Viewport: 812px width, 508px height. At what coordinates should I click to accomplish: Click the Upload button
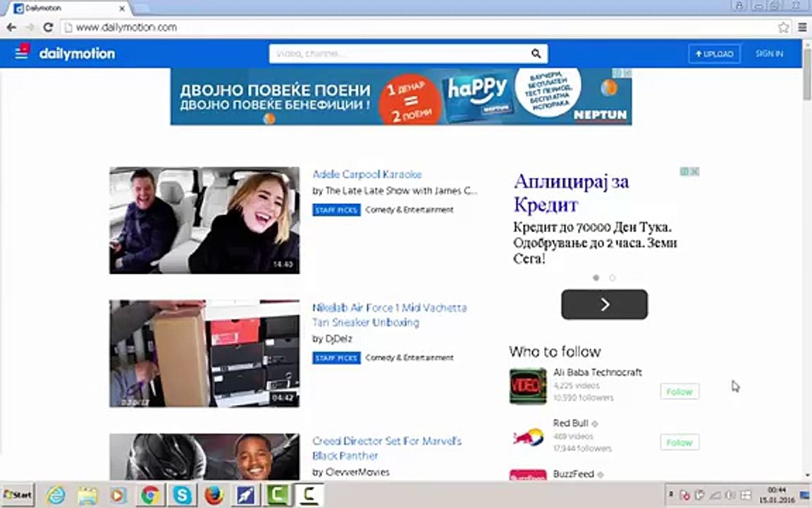coord(714,54)
